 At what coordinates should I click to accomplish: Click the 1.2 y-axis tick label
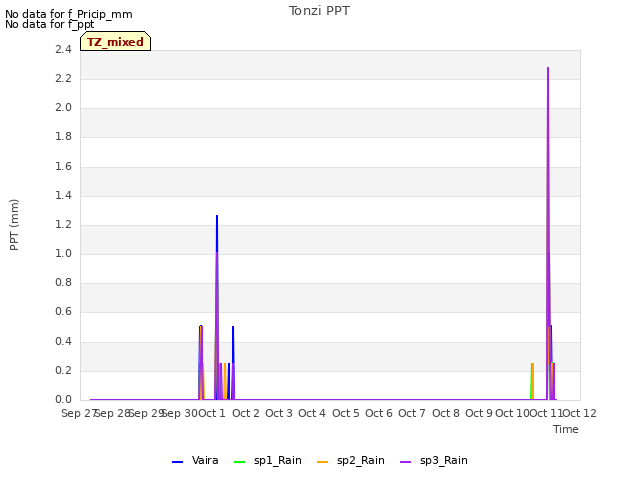(63, 224)
